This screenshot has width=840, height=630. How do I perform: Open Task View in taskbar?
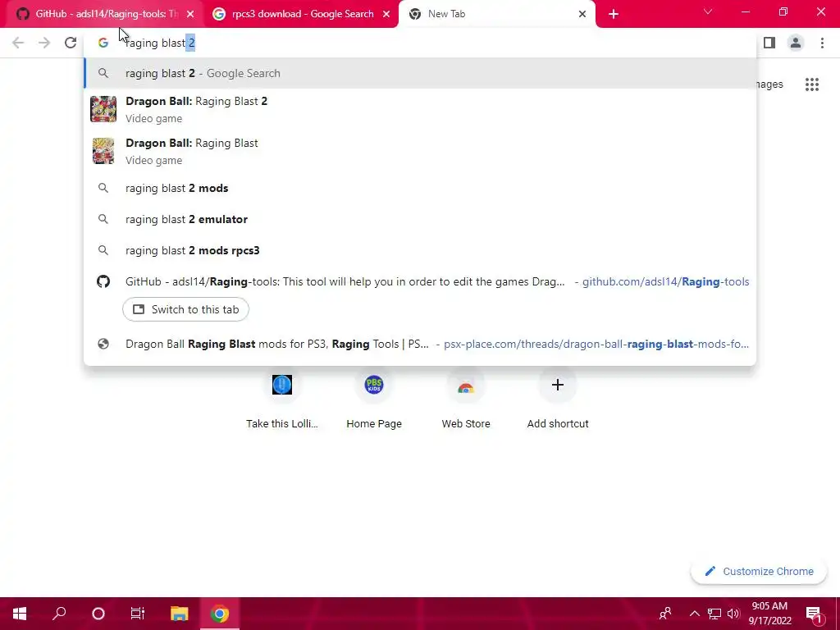click(138, 614)
